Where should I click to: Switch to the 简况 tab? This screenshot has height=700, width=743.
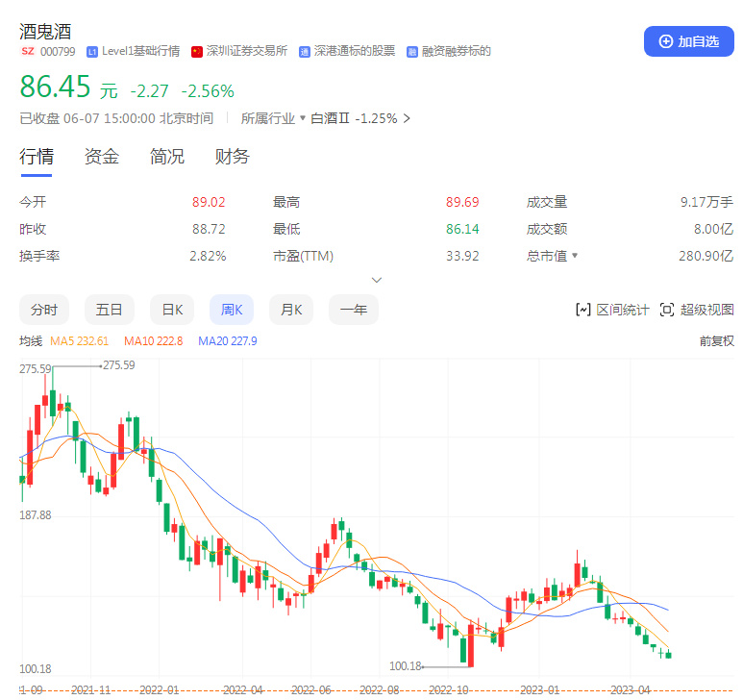[x=167, y=157]
